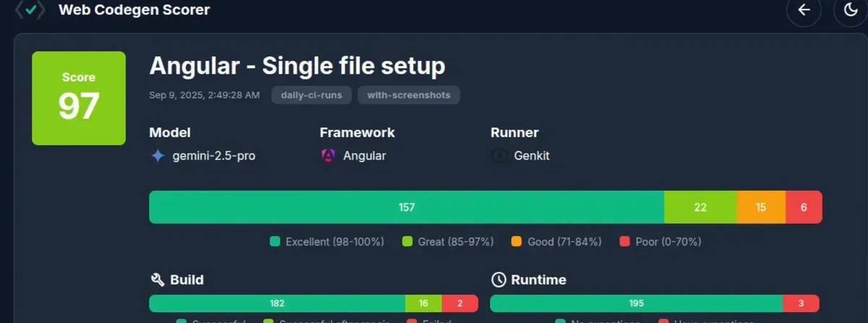Select the Poor segment showing 6
The height and width of the screenshot is (323, 868).
coord(804,207)
